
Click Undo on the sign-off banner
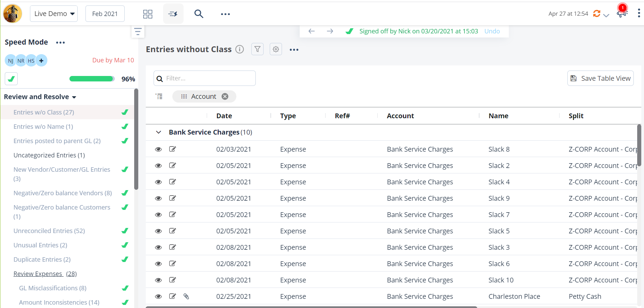(x=492, y=31)
